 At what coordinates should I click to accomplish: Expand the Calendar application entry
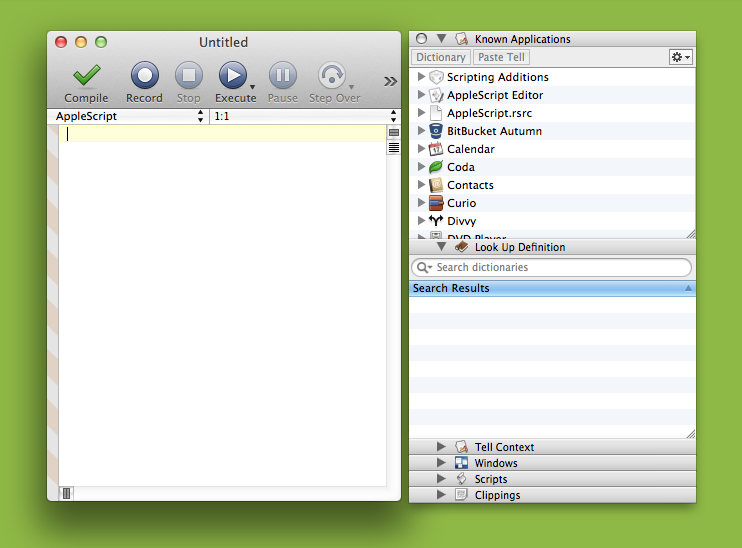pos(421,149)
